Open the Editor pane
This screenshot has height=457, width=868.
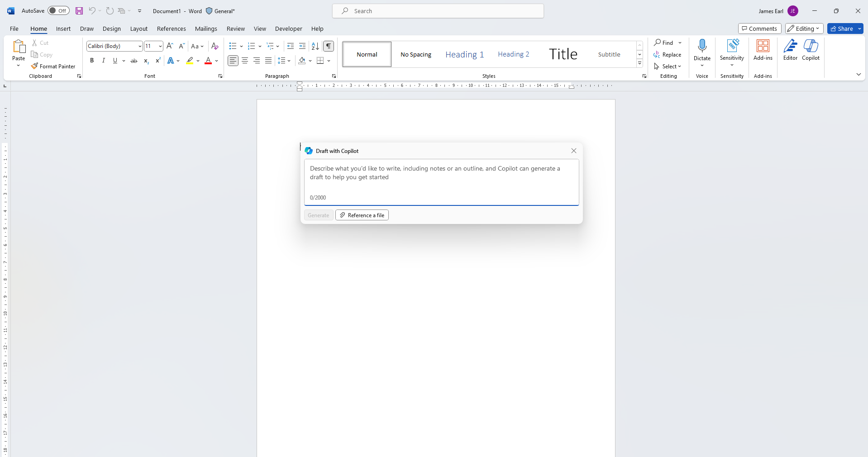point(790,50)
